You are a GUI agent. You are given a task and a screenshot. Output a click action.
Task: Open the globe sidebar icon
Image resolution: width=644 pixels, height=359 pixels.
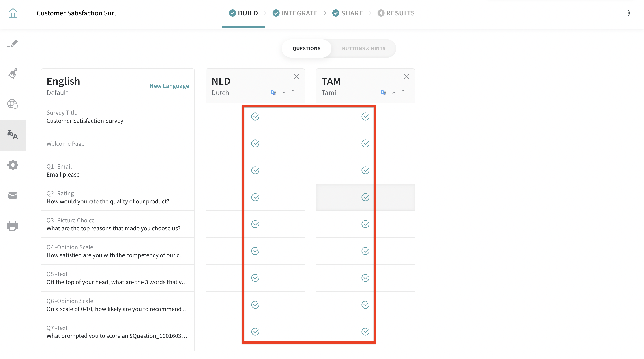tap(13, 104)
